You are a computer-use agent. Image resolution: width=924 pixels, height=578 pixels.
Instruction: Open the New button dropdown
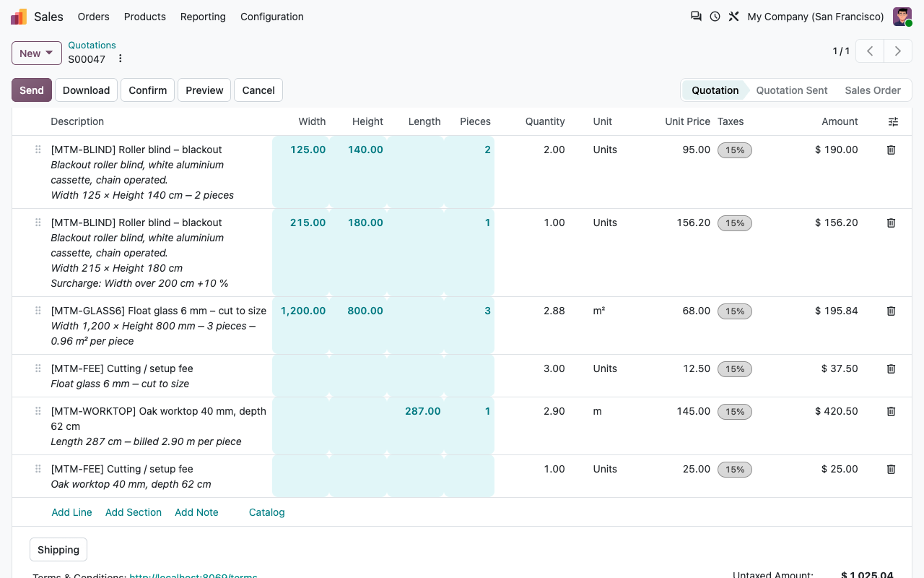(x=37, y=53)
